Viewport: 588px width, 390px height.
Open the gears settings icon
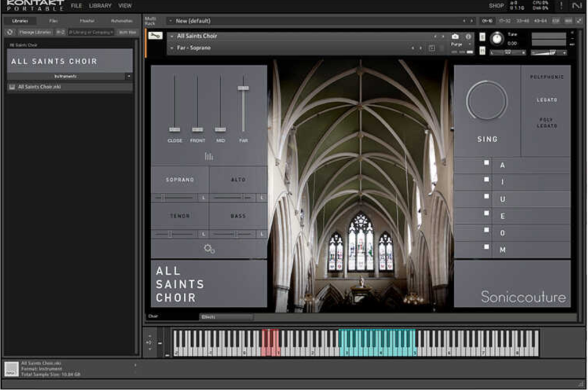[x=209, y=249]
